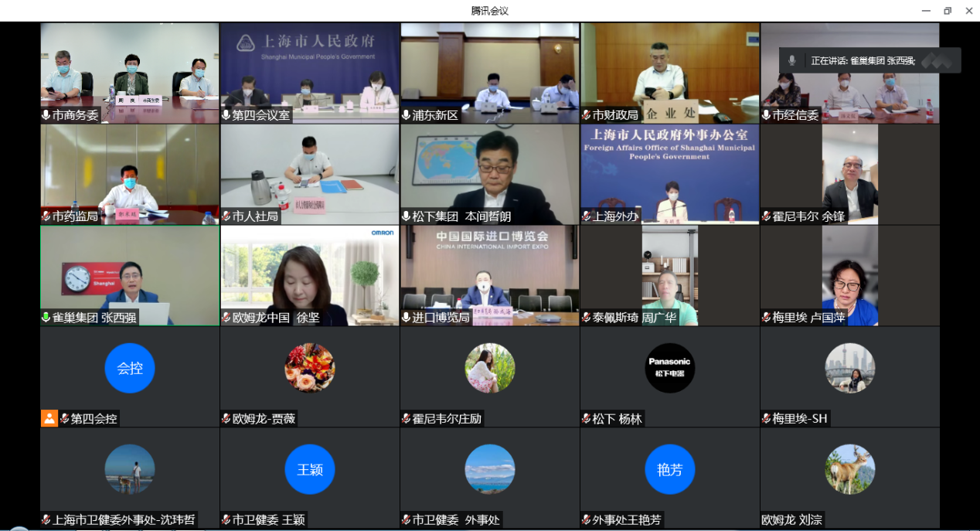Select the flower avatar of 欧姆龙-贾薇
The height and width of the screenshot is (531, 980).
[310, 368]
